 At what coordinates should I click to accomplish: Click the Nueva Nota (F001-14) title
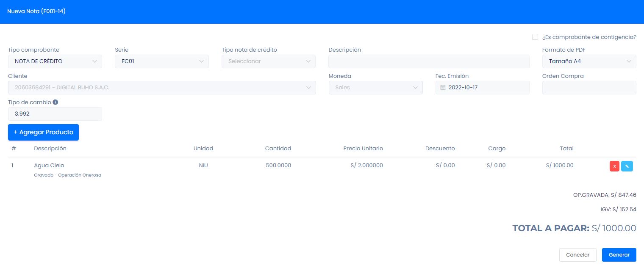point(36,11)
